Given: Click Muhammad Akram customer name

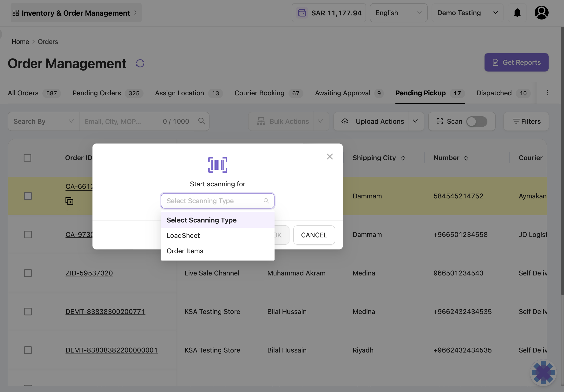Looking at the screenshot, I should [296, 273].
